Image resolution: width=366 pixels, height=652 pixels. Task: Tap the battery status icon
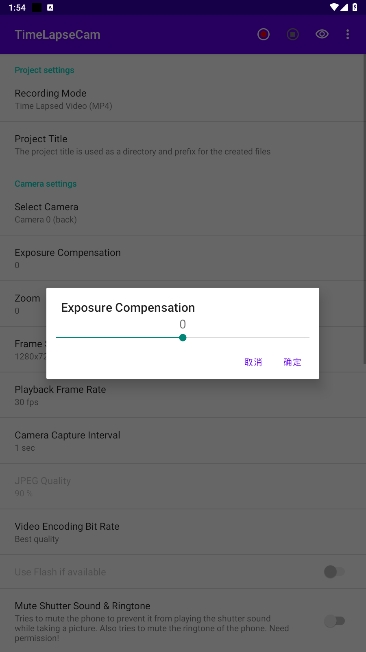click(x=355, y=7)
